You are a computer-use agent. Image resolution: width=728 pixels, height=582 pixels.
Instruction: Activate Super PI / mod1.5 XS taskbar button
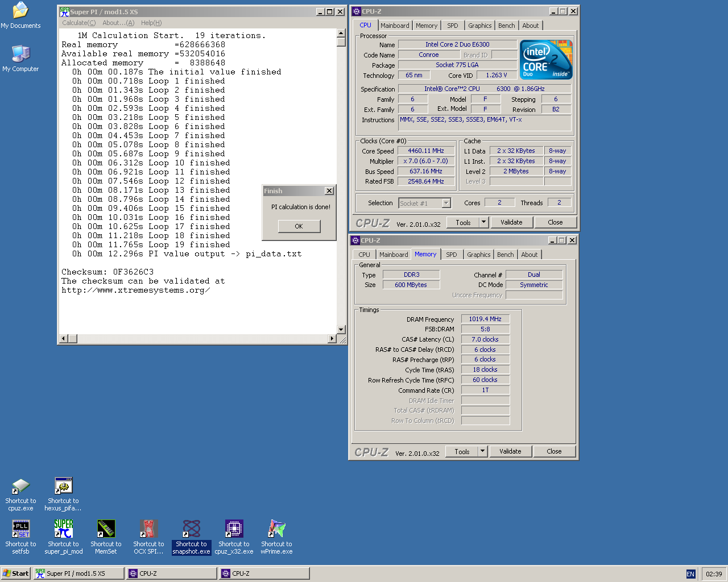[x=78, y=573]
